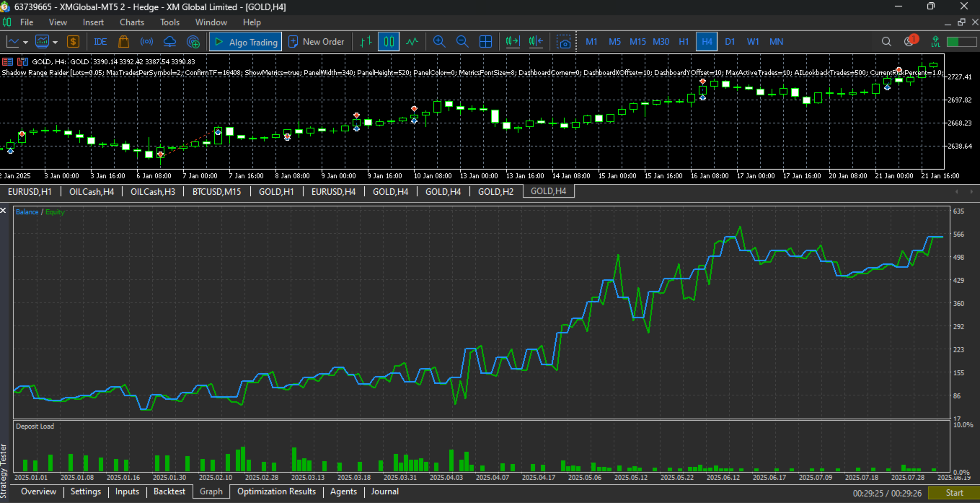Open the Charts menu

(132, 22)
